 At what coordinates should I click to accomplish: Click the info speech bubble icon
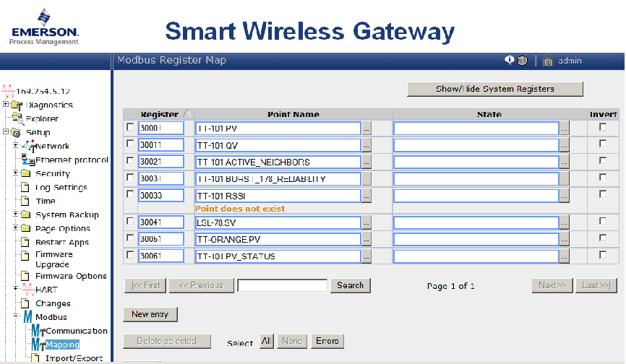(x=509, y=61)
